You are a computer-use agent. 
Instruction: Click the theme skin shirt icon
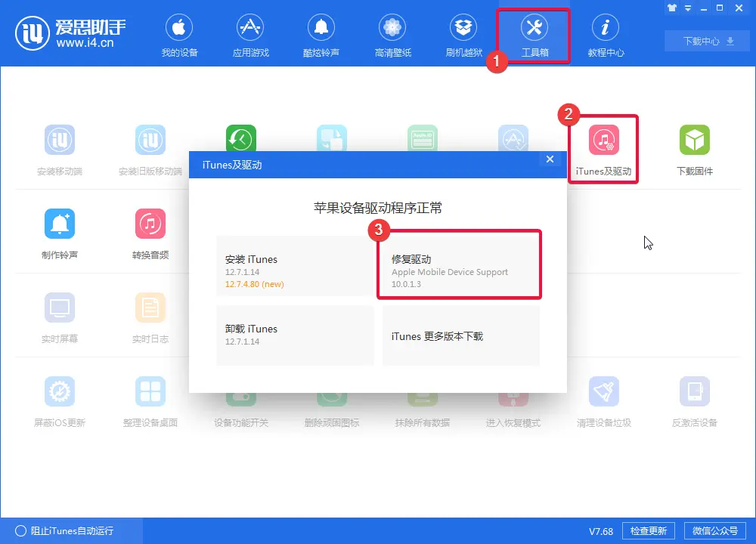pos(671,8)
